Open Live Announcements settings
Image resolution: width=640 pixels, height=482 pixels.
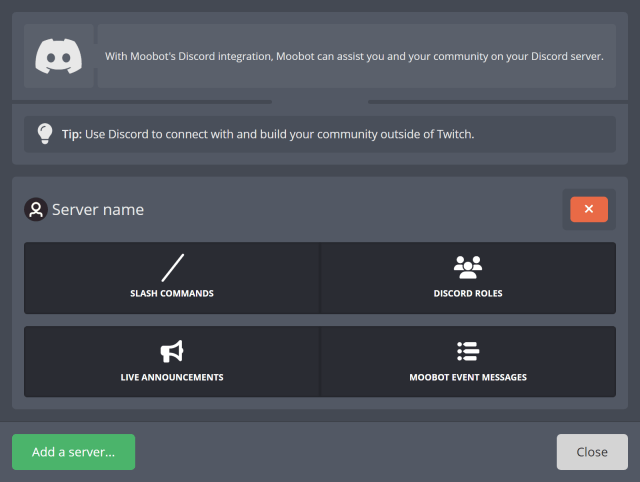click(172, 362)
